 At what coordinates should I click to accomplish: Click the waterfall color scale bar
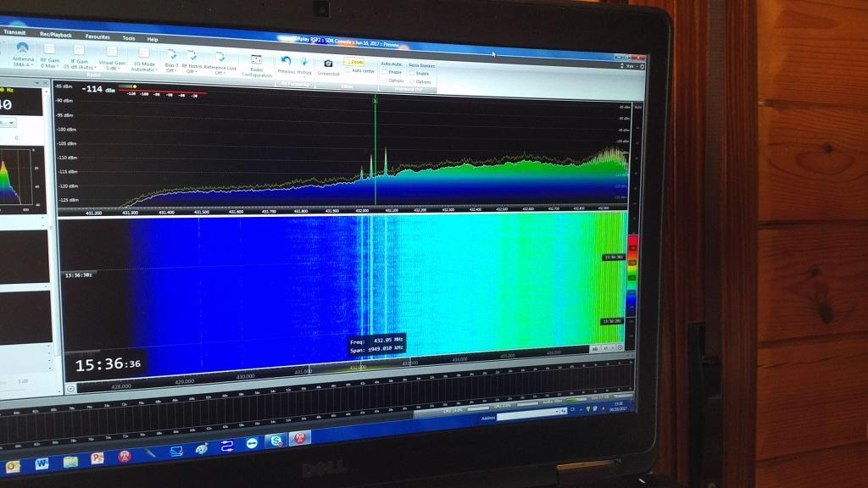(632, 277)
